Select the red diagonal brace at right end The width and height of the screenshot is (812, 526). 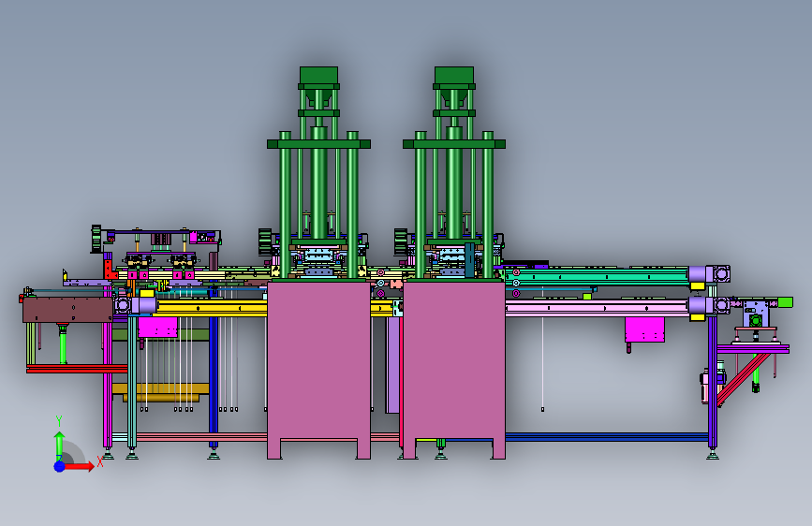coord(743,380)
